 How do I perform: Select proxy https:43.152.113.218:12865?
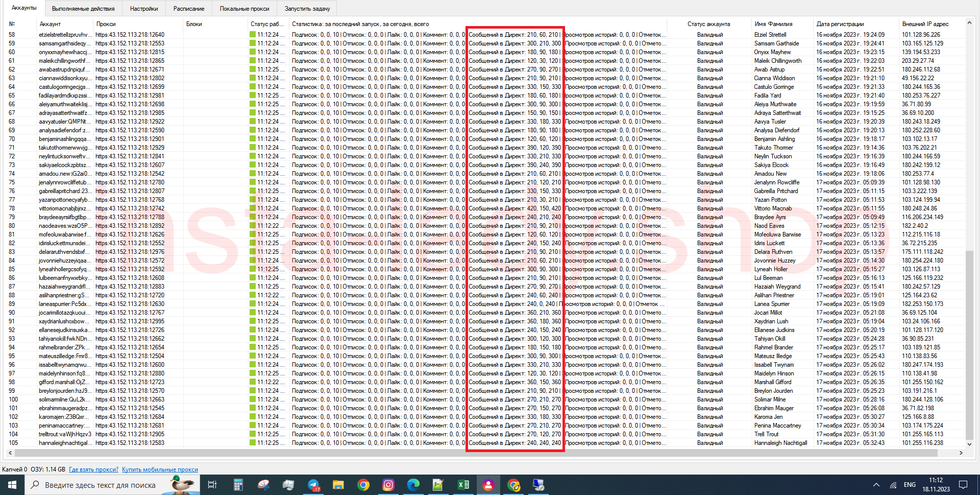pos(130,61)
